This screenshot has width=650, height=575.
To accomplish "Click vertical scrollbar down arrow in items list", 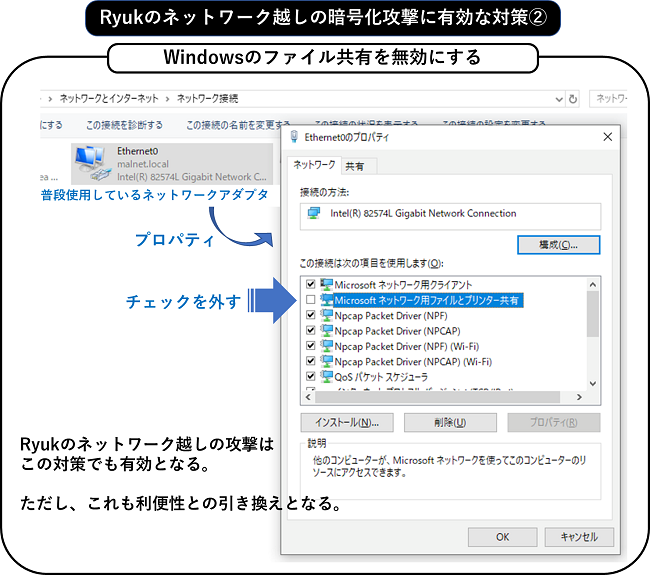I will [593, 384].
